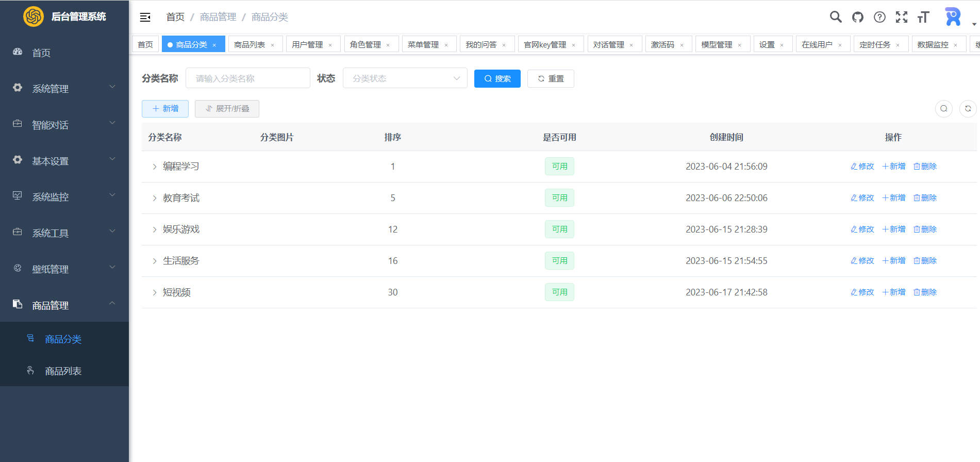
Task: Open the font size setting icon
Action: 923,17
